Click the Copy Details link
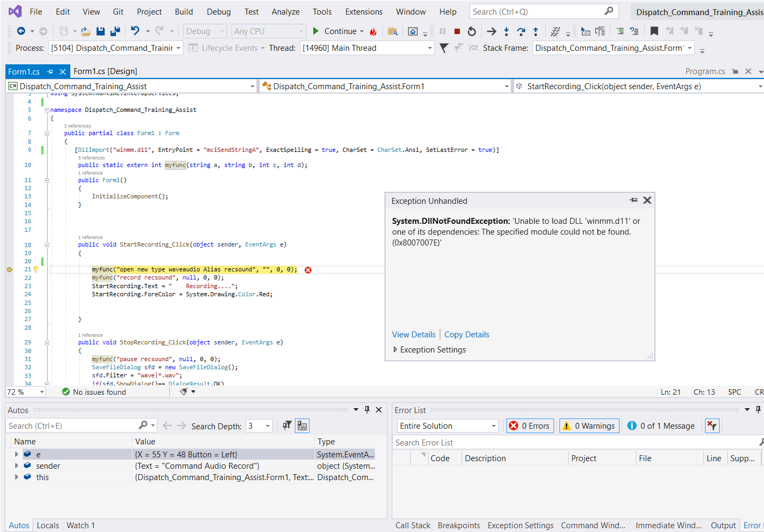Image resolution: width=764 pixels, height=532 pixels. (467, 335)
